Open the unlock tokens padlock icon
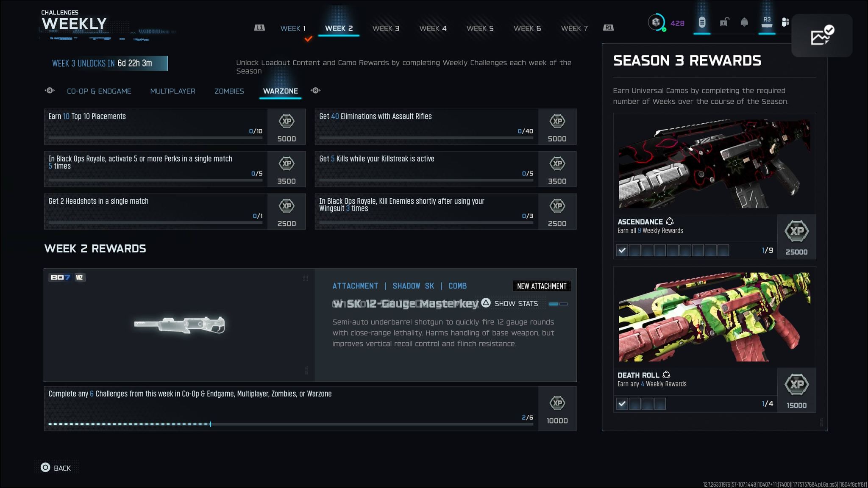The width and height of the screenshot is (868, 488). point(724,22)
